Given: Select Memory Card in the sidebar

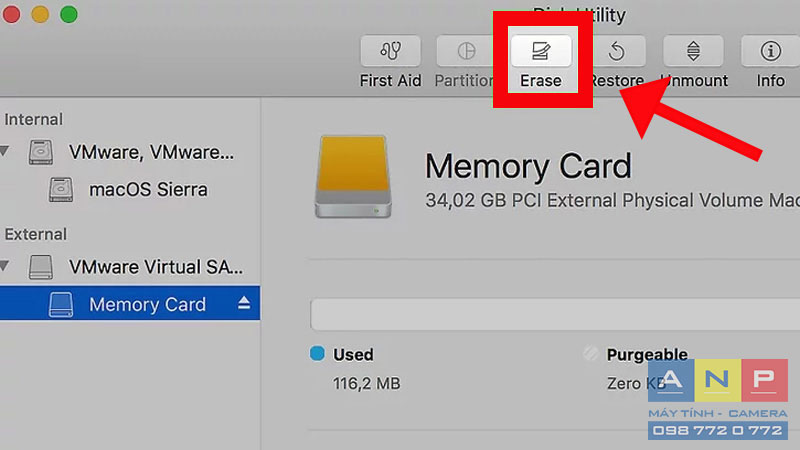Looking at the screenshot, I should [x=130, y=304].
